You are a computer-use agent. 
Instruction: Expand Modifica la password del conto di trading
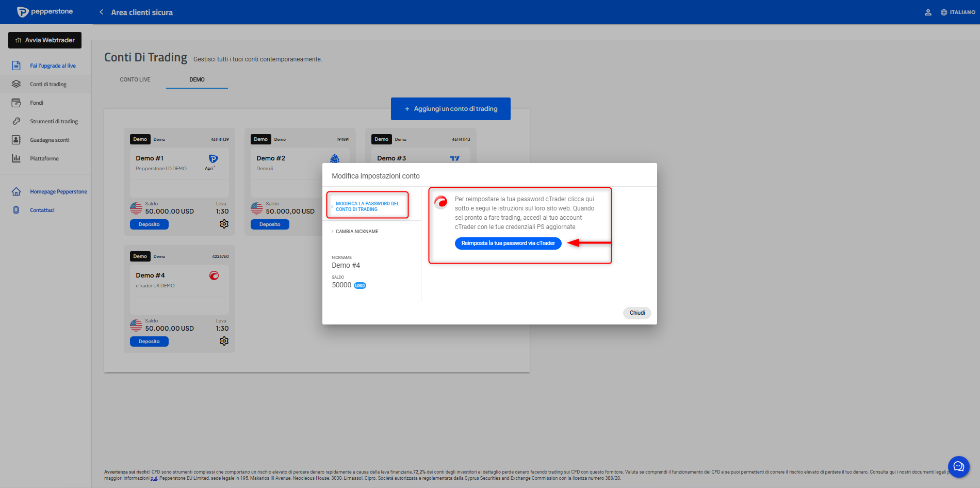(367, 206)
